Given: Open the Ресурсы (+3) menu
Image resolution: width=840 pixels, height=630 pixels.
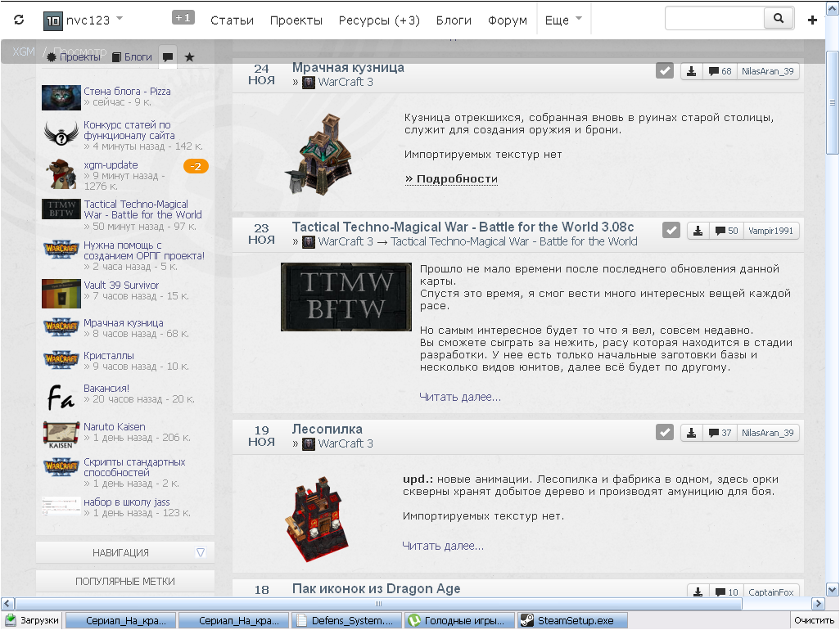Looking at the screenshot, I should [379, 20].
